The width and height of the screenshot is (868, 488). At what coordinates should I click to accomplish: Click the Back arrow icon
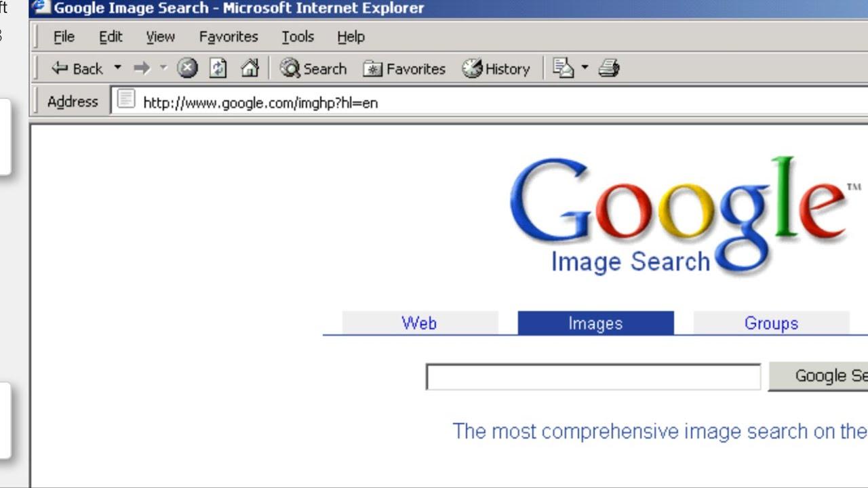[60, 68]
